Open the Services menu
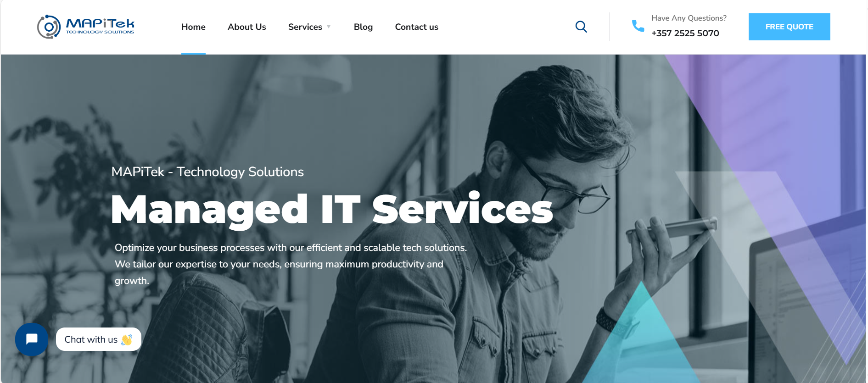Viewport: 868px width, 383px height. click(305, 27)
